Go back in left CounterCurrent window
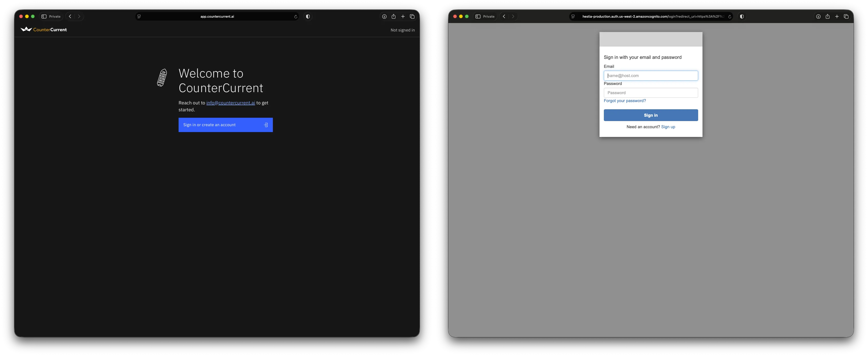Image resolution: width=868 pixels, height=356 pixels. pyautogui.click(x=70, y=16)
